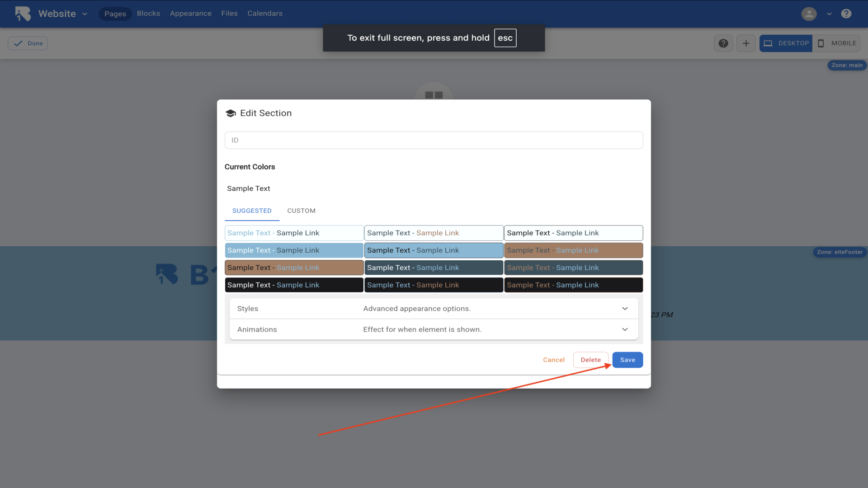Click the dark help icon beside plus button
Viewport: 868px width, 488px height.
click(x=723, y=43)
